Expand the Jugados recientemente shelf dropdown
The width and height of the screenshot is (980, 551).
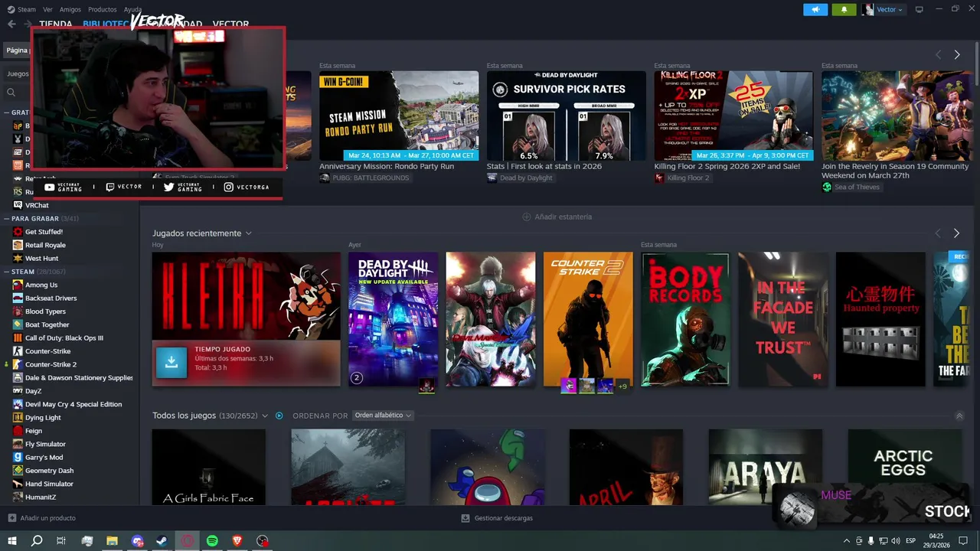coord(249,233)
